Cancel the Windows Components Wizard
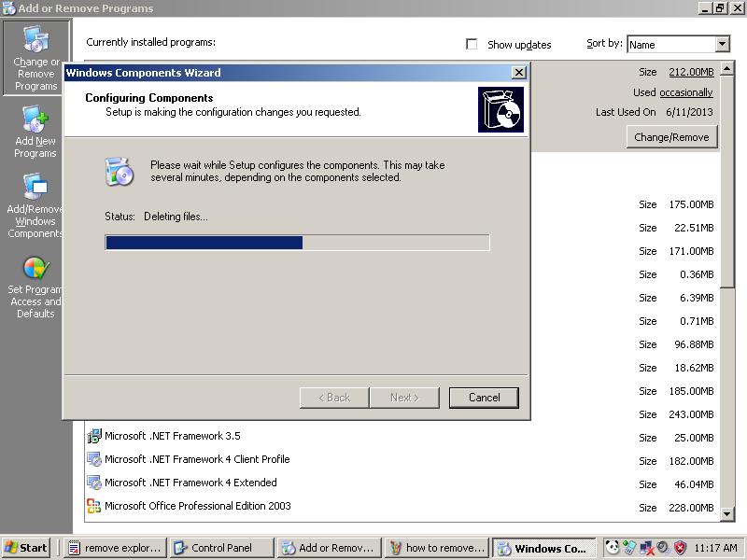This screenshot has width=747, height=560. point(484,398)
